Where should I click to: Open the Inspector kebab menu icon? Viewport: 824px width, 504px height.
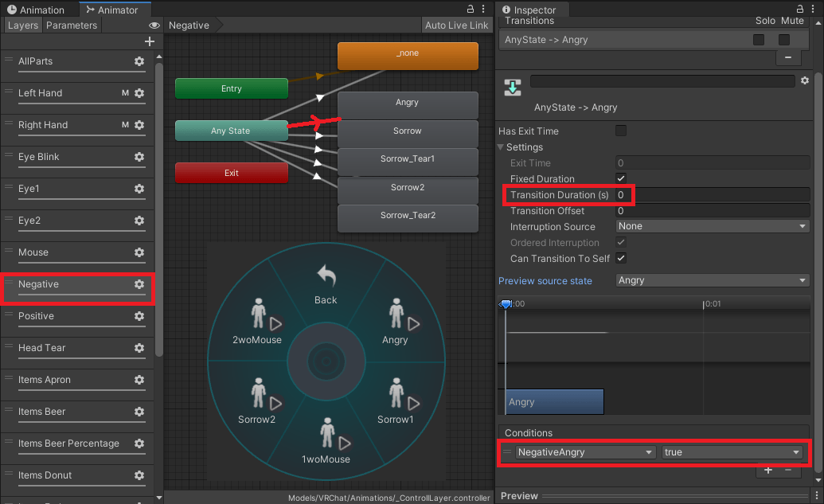click(x=814, y=7)
